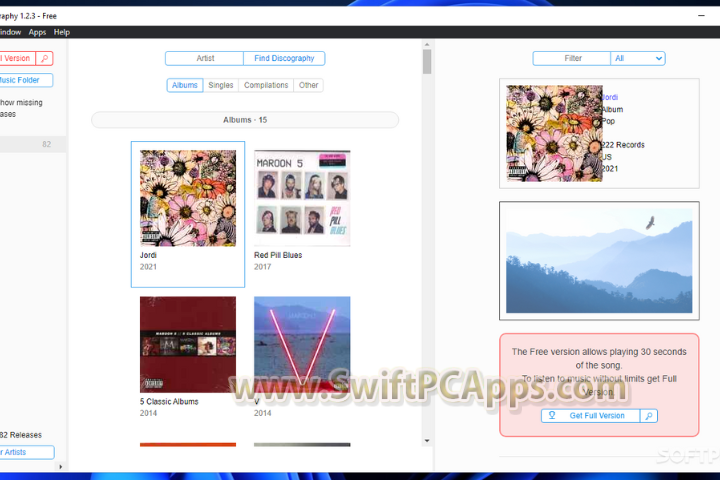720x480 pixels.
Task: Click the blue mountain landscape image
Action: pyautogui.click(x=599, y=261)
